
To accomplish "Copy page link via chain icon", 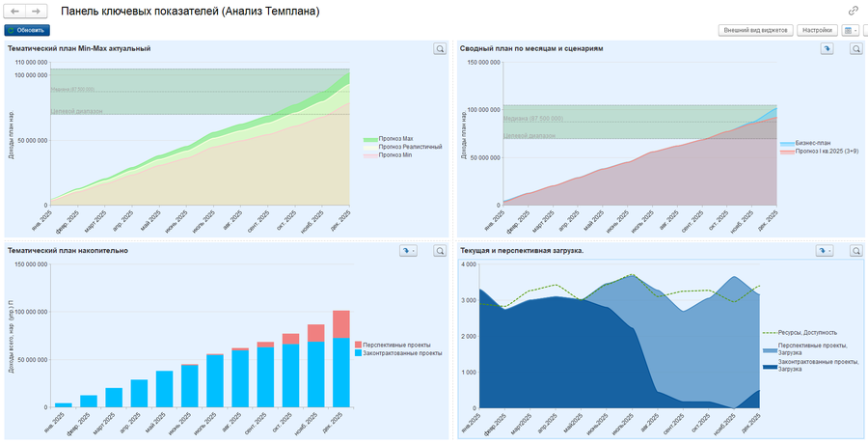I will click(x=854, y=11).
